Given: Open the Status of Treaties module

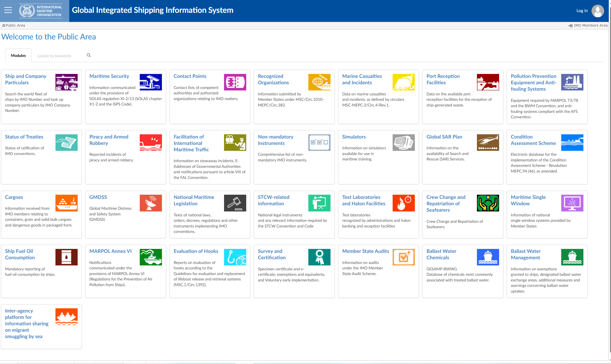Looking at the screenshot, I should (x=24, y=137).
